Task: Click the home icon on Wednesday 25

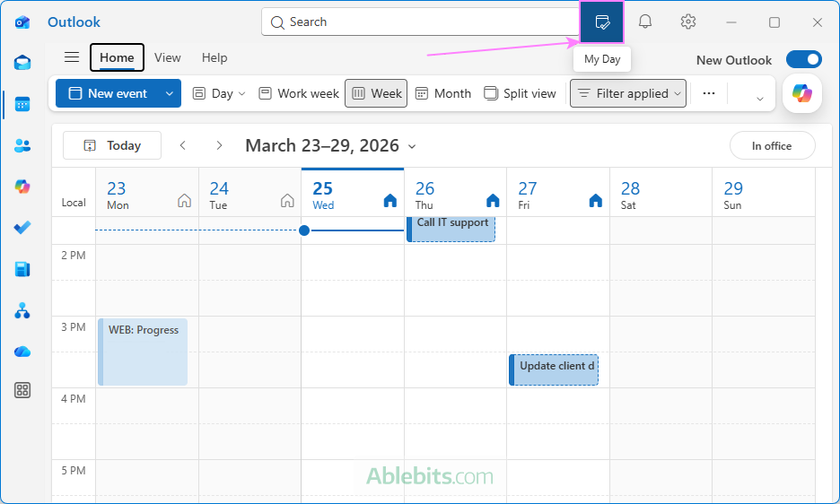Action: click(390, 200)
